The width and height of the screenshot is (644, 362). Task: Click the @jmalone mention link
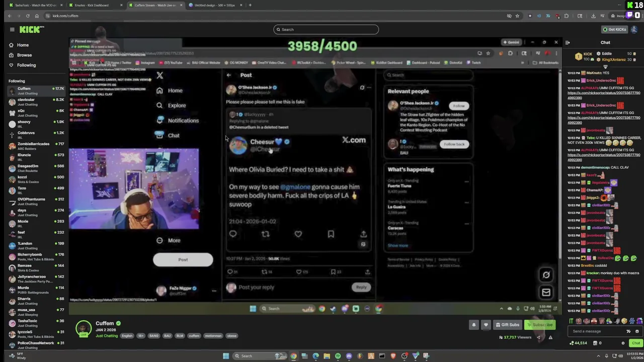point(295,187)
